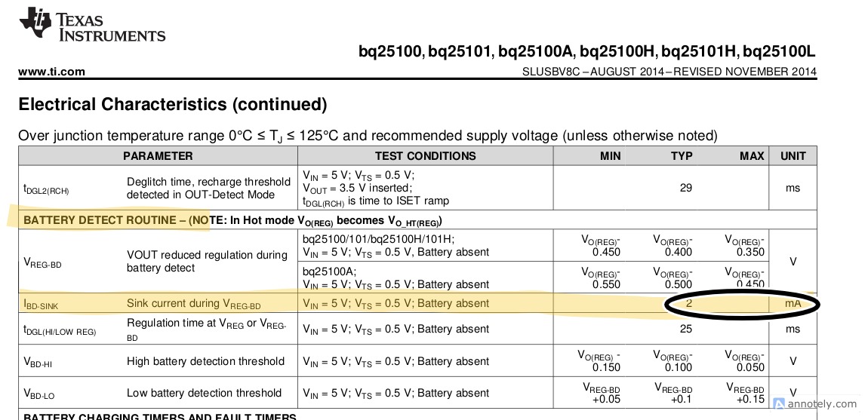Click the MIN column header
The image size is (868, 420).
[x=610, y=156]
